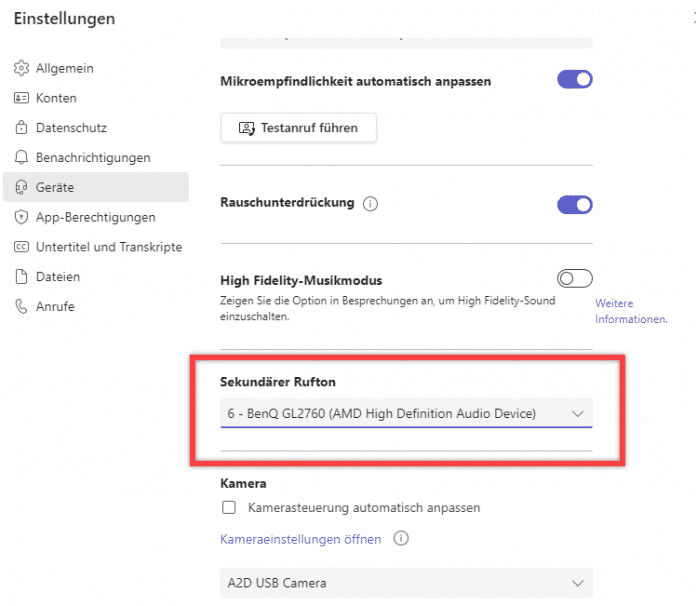Disable Mikroempfindlichkeit automatisch anpassen toggle
This screenshot has height=606, width=696.
click(574, 80)
